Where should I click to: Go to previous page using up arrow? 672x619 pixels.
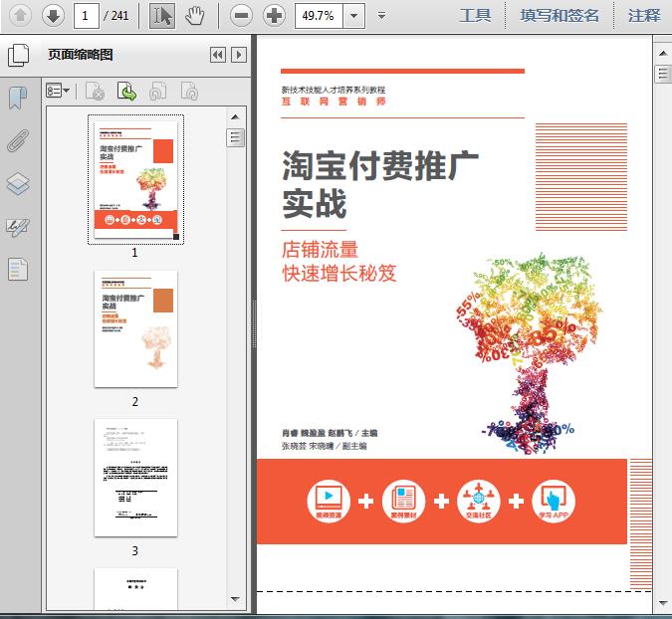point(20,16)
